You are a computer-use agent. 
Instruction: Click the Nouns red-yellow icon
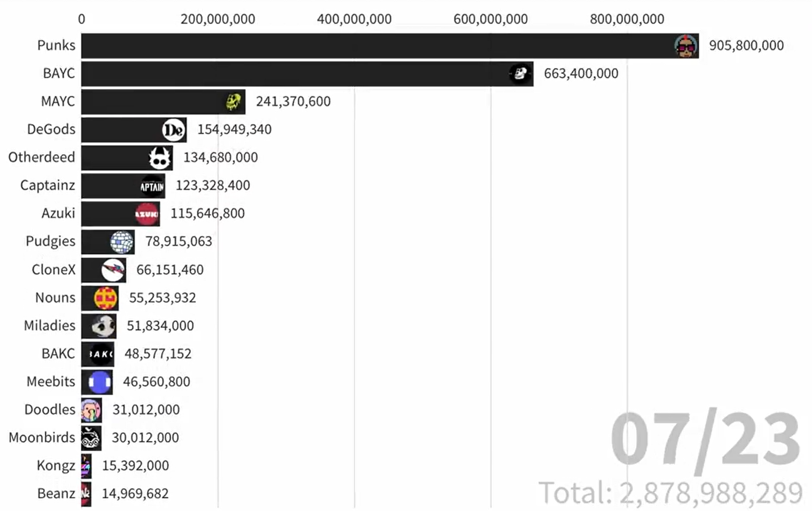[x=106, y=298]
